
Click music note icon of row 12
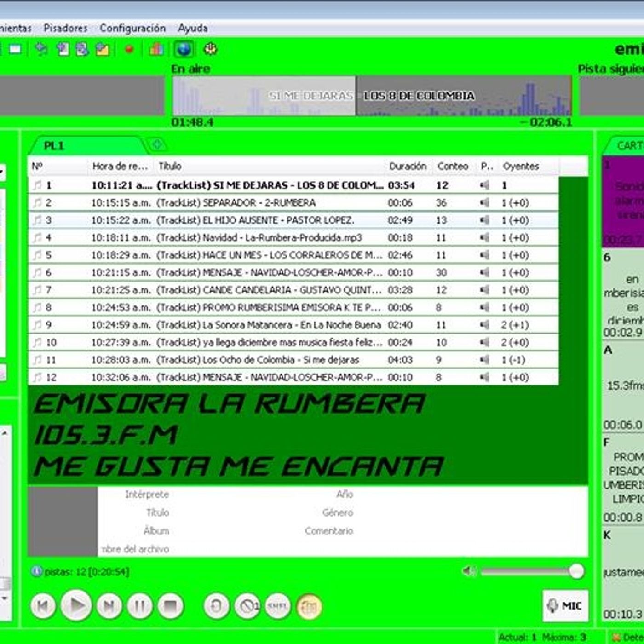coord(37,378)
